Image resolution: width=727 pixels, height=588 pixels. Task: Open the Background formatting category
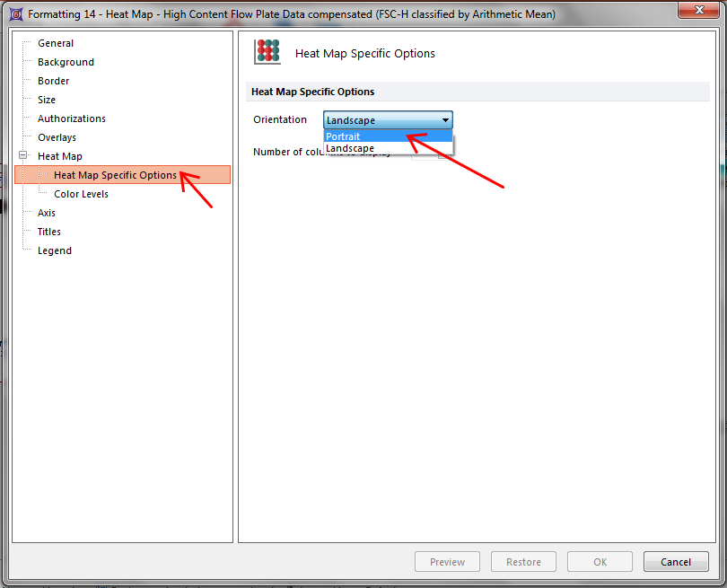(x=66, y=62)
